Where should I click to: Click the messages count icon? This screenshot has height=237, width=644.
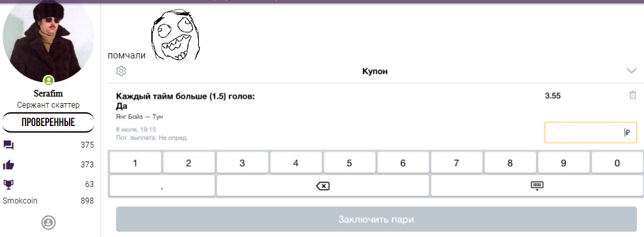pyautogui.click(x=9, y=145)
